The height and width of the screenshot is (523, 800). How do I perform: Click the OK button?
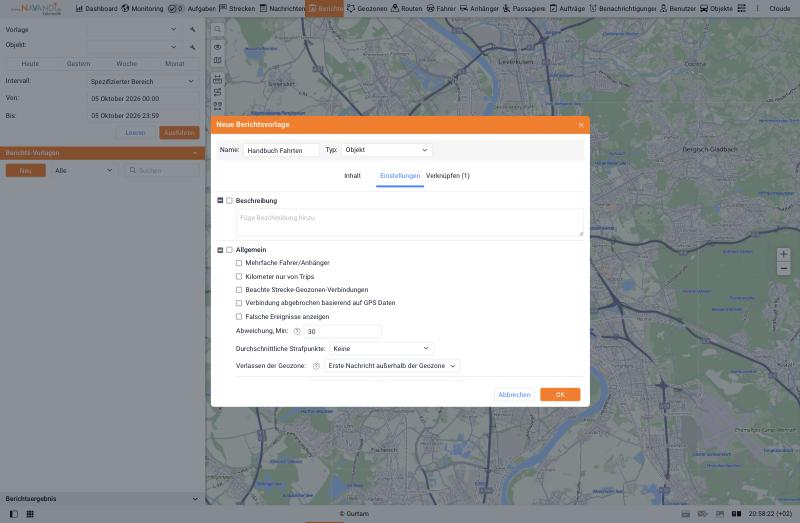tap(560, 394)
